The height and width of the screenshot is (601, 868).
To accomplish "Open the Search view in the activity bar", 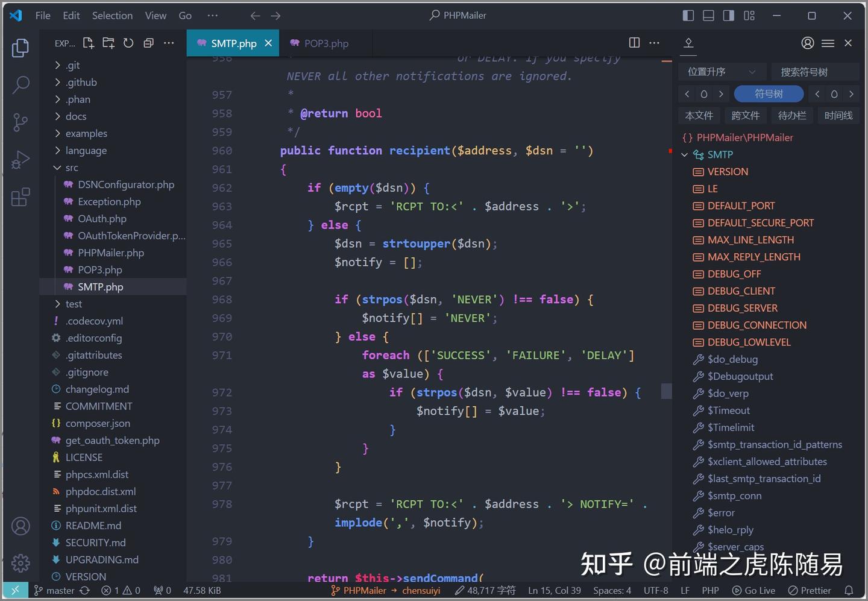I will 21,84.
